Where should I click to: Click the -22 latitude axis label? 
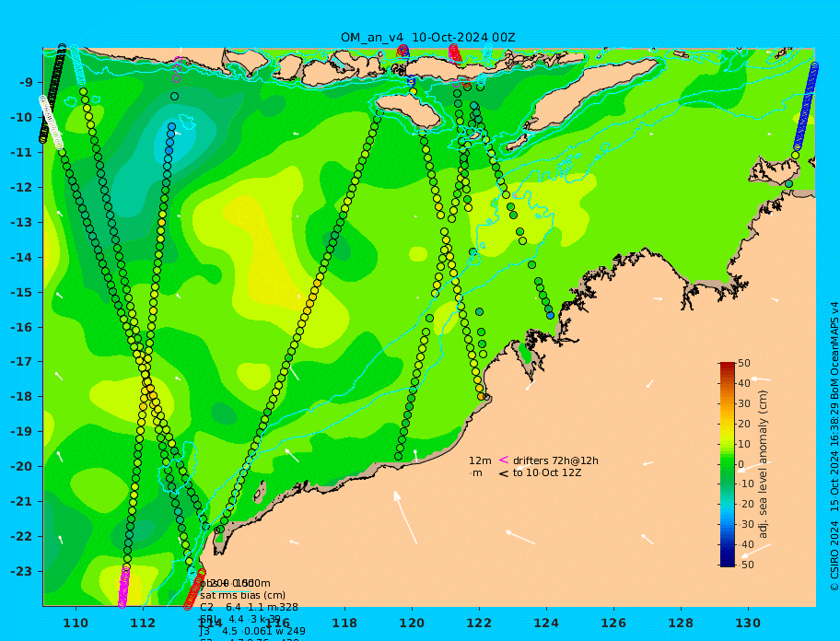(21, 537)
